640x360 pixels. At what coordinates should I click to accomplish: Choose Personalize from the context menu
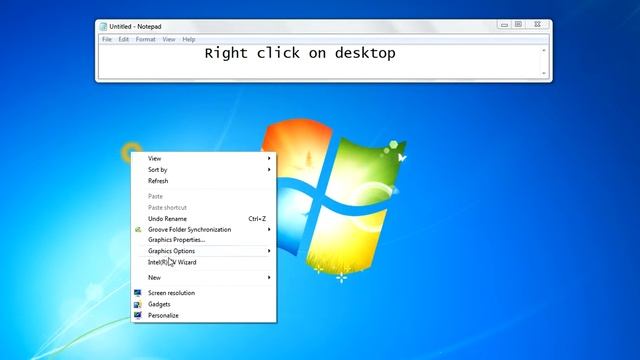coord(203,315)
